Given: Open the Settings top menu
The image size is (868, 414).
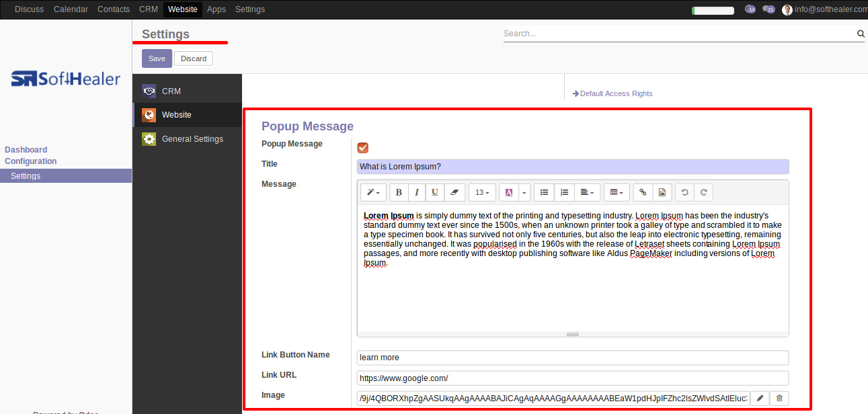Looking at the screenshot, I should click(250, 9).
